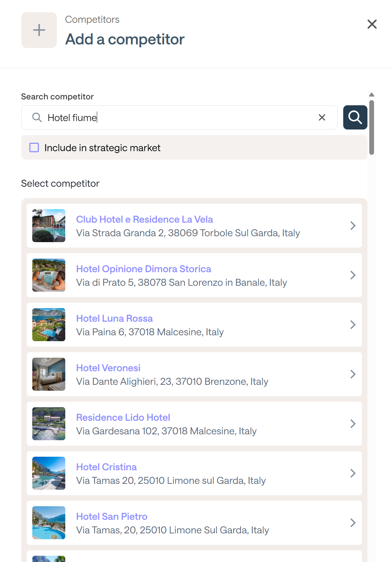Click the Hotel Luna Rossa photo
The height and width of the screenshot is (562, 392).
[x=49, y=325]
